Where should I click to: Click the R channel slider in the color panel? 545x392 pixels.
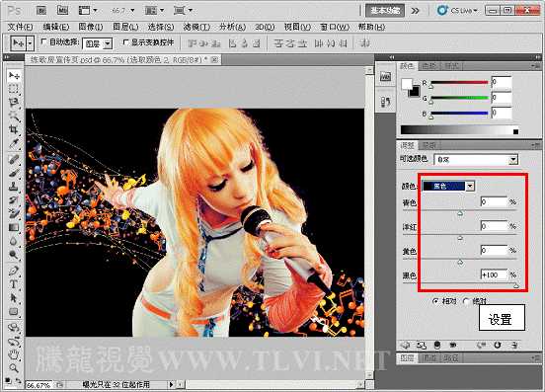[x=459, y=83]
